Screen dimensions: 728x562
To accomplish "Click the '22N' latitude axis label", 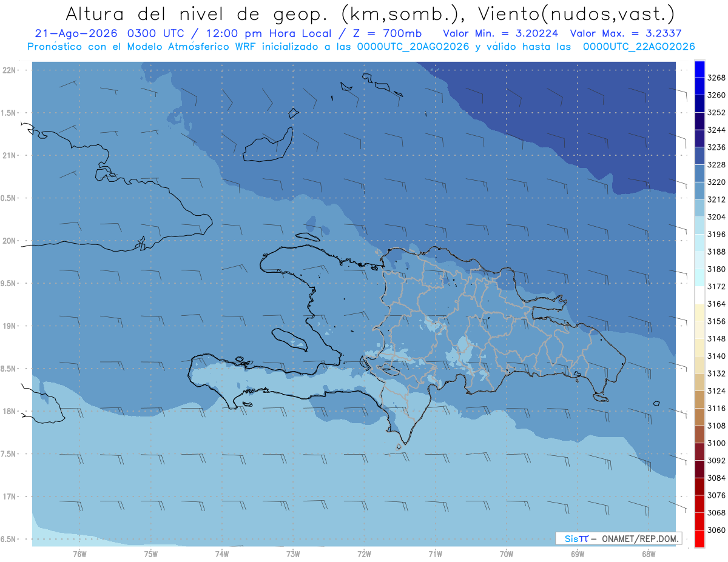I will 10,70.
